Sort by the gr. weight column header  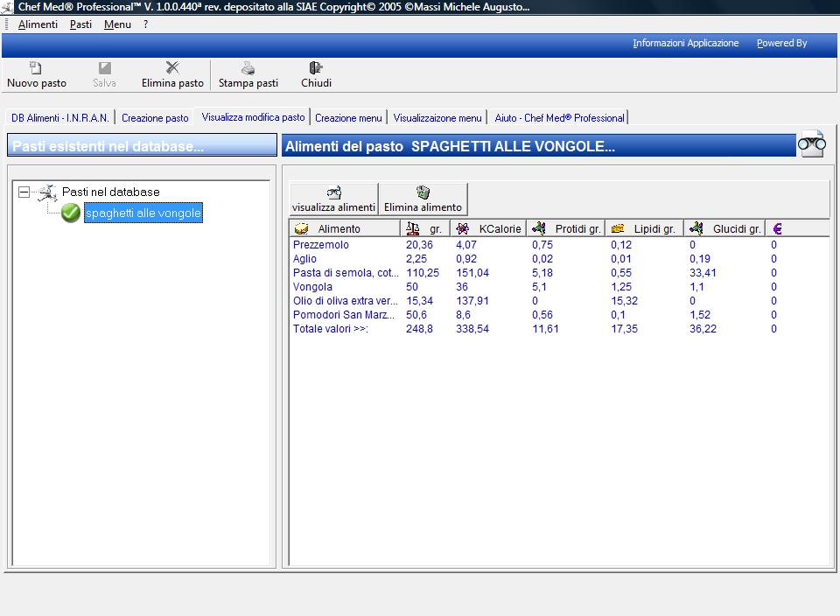[x=425, y=228]
